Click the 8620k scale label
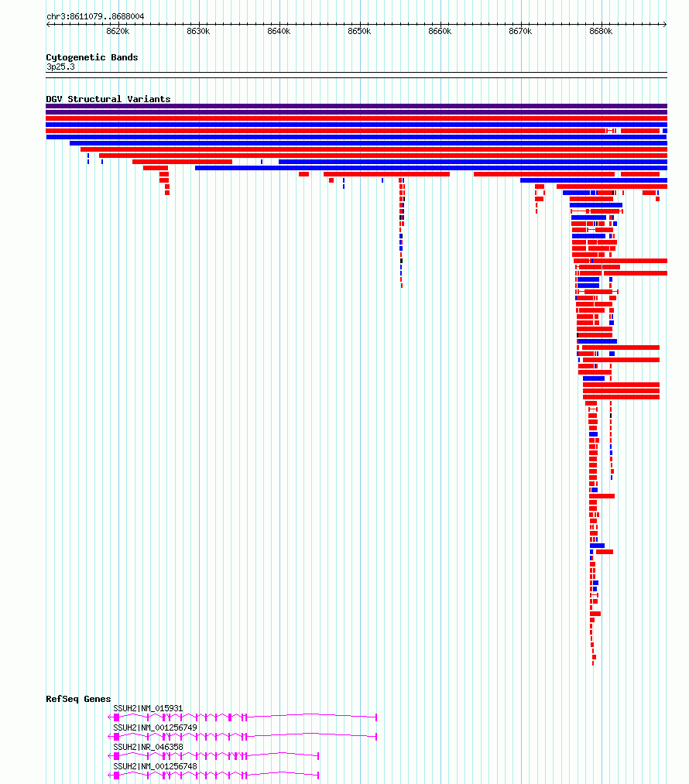Viewport: 689px width, 784px height. point(118,32)
